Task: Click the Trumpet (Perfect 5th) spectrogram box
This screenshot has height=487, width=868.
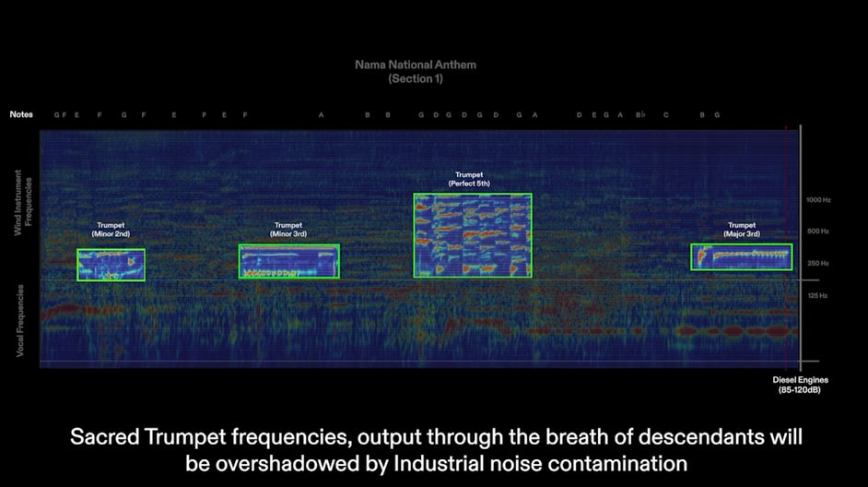Action: pyautogui.click(x=472, y=235)
